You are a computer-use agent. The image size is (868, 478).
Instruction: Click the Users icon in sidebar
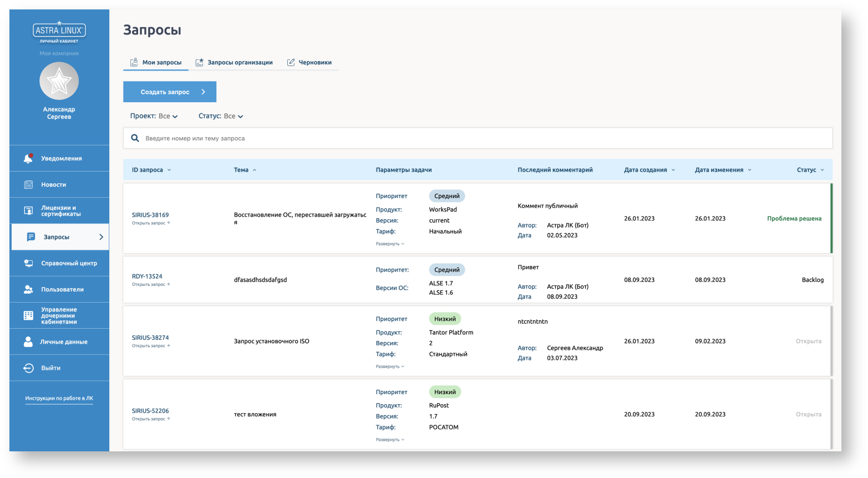[28, 289]
